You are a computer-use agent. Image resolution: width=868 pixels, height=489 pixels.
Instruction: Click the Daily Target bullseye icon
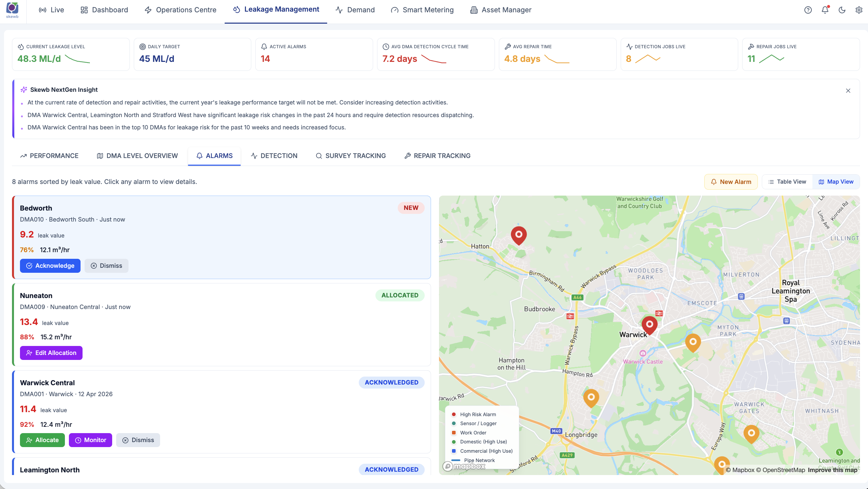tap(142, 47)
